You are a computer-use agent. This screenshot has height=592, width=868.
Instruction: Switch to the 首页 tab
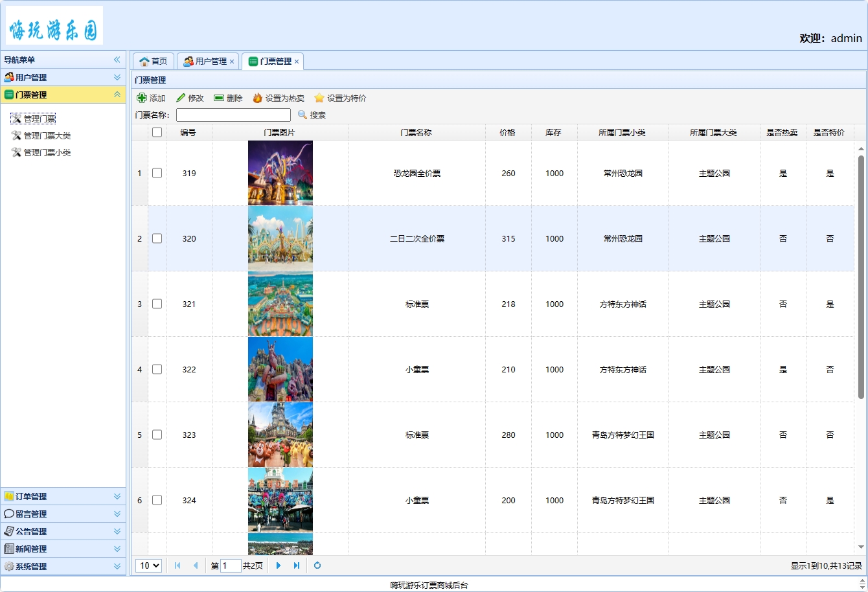point(153,61)
